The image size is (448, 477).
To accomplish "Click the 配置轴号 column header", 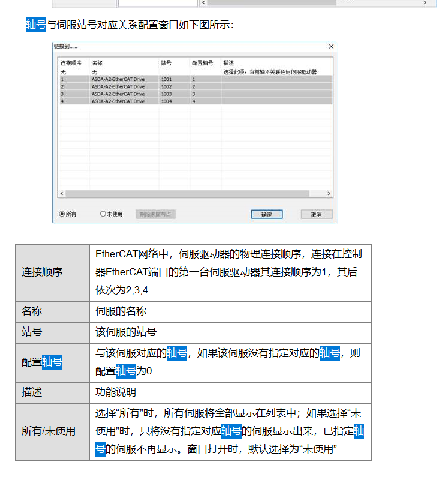I will 202,62.
